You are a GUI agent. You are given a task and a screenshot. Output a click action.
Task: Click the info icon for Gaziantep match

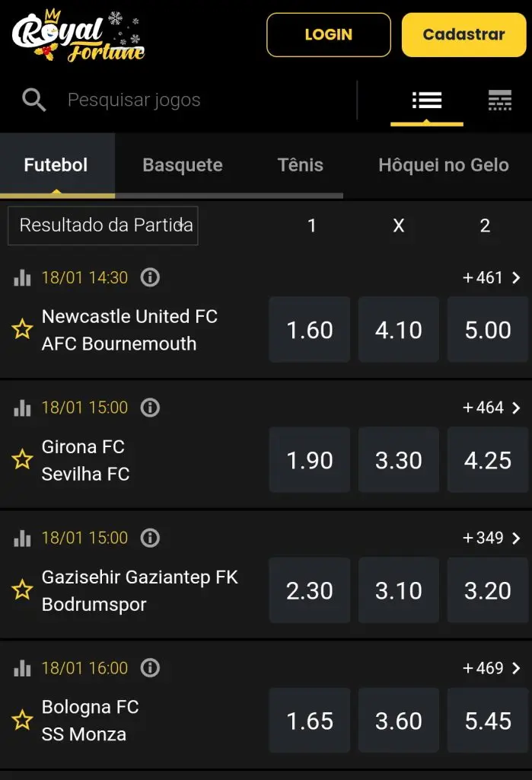[150, 538]
